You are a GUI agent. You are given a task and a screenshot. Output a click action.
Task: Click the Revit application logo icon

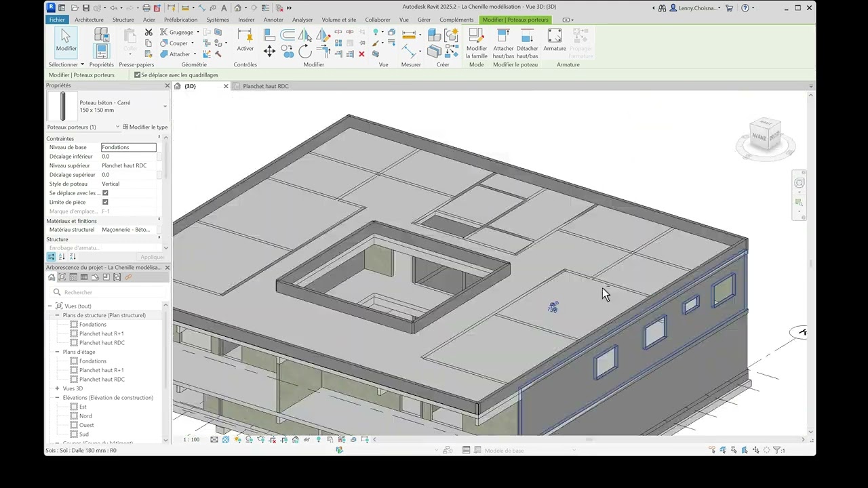(51, 7)
